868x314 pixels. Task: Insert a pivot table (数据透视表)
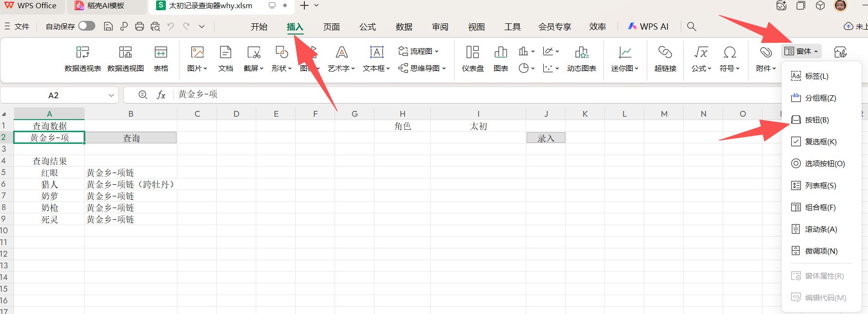[x=83, y=58]
